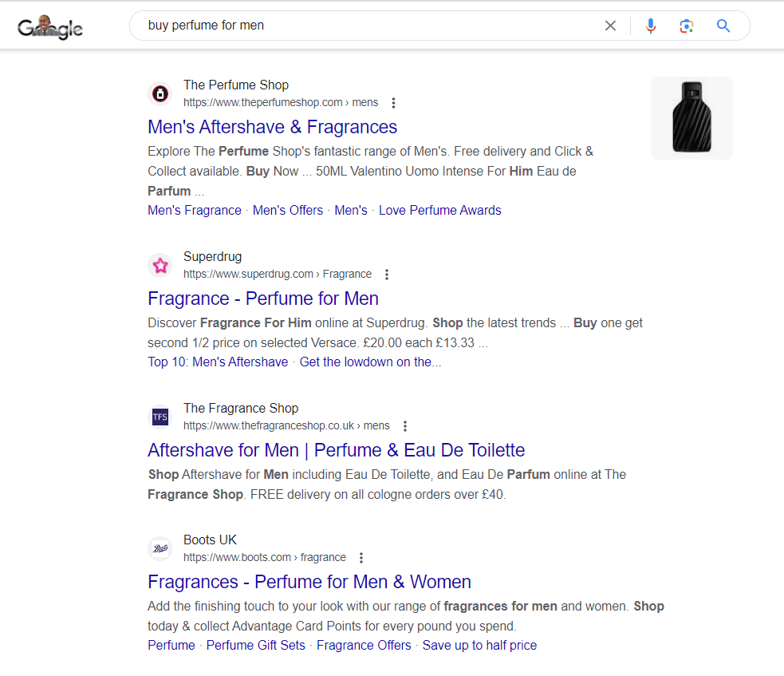
Task: Click the TFS favicon icon
Action: coord(160,417)
